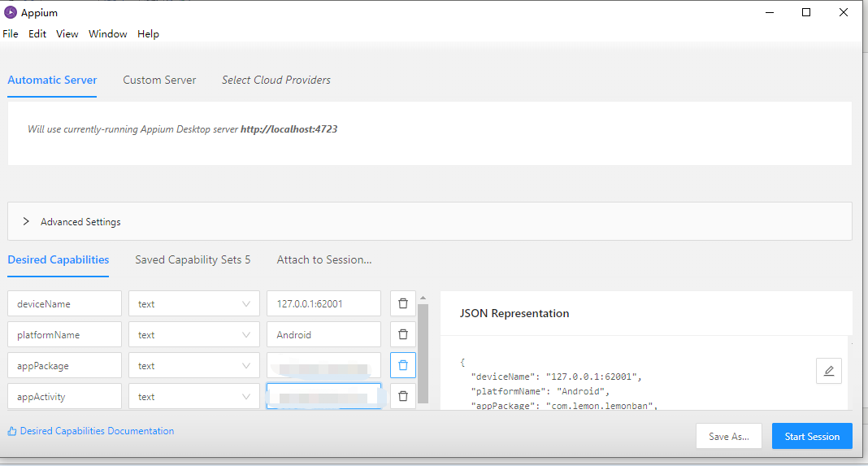Click the Save As button
Viewport: 868px width, 466px height.
coord(728,436)
